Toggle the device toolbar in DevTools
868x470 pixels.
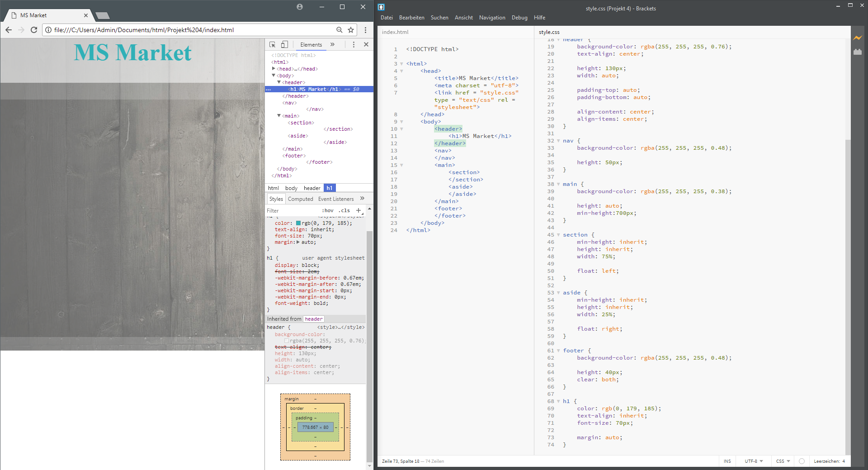(284, 44)
